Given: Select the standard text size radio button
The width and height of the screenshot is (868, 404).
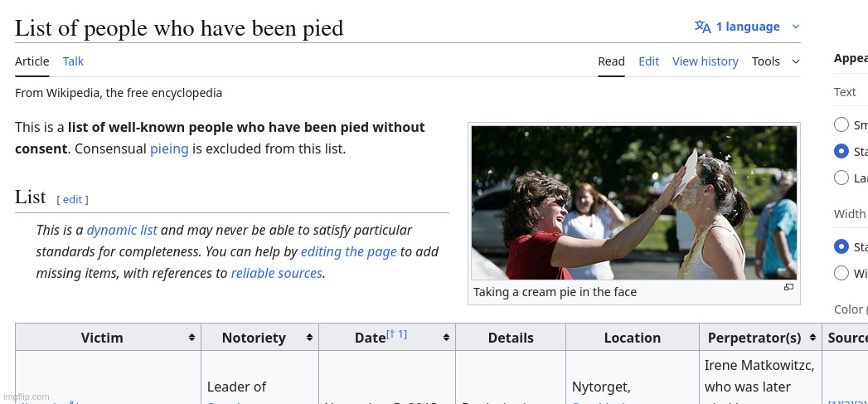Looking at the screenshot, I should click(841, 151).
